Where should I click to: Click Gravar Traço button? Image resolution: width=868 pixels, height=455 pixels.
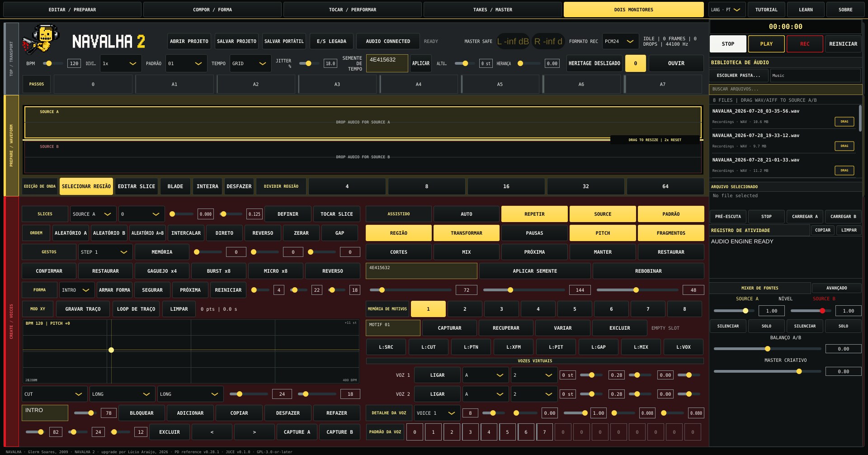pos(83,309)
